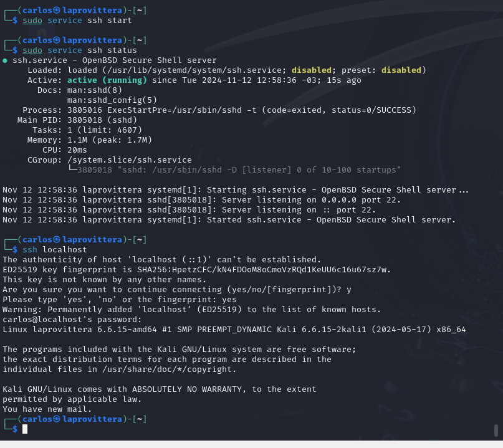Image resolution: width=503 pixels, height=448 pixels.
Task: Click the cursor block at the empty prompt
Action: tap(25, 429)
